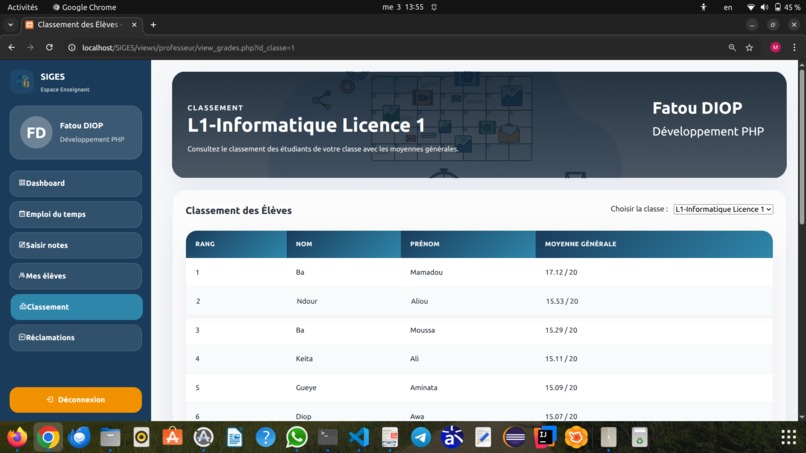
Task: Open Thunderbird from the dock
Action: (79, 438)
